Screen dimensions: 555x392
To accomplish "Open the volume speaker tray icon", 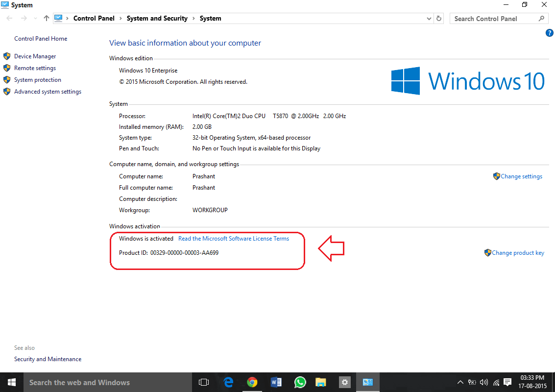I will [484, 382].
